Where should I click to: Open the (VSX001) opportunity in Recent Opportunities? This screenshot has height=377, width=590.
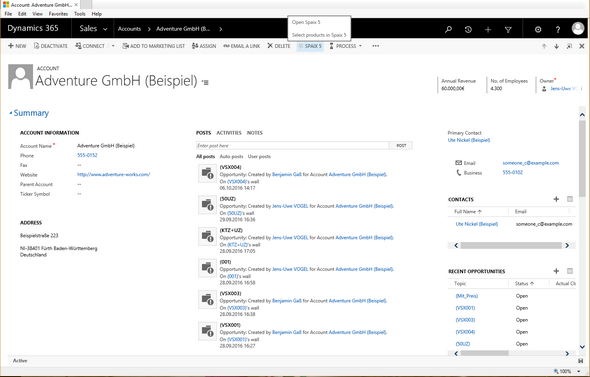(x=465, y=308)
